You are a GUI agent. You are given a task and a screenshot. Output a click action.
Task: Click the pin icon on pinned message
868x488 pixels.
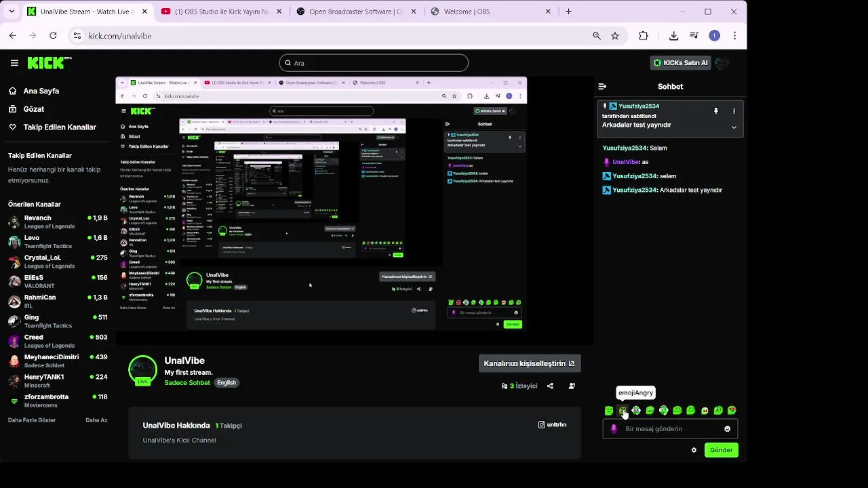(715, 110)
